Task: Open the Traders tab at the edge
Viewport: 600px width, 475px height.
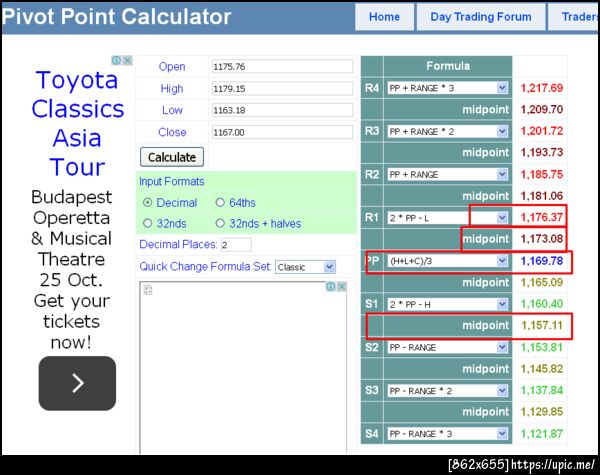Action: 573,17
